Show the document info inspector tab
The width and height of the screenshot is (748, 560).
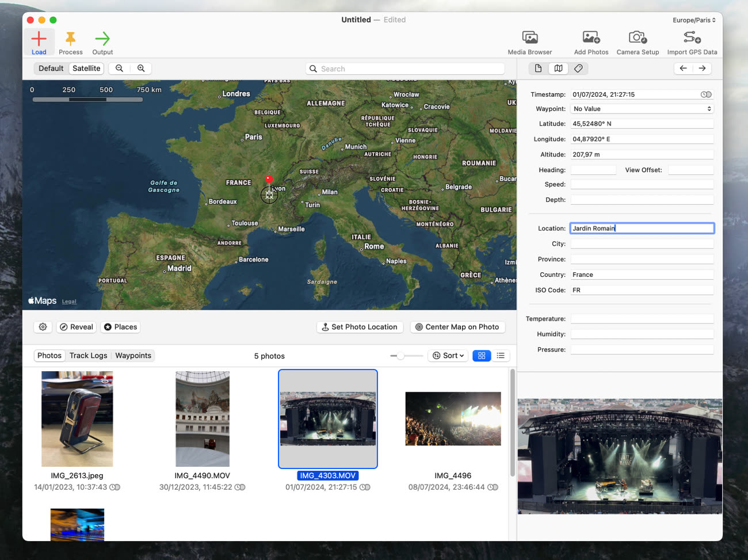(538, 68)
